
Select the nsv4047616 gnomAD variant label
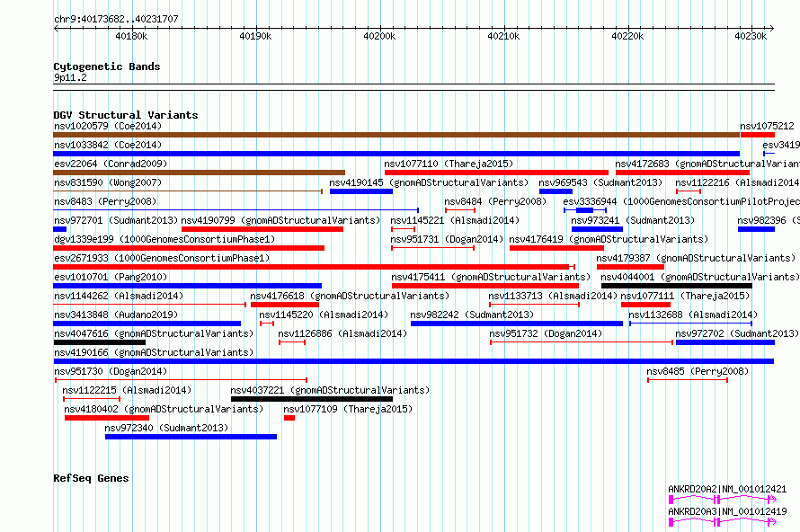[x=154, y=333]
